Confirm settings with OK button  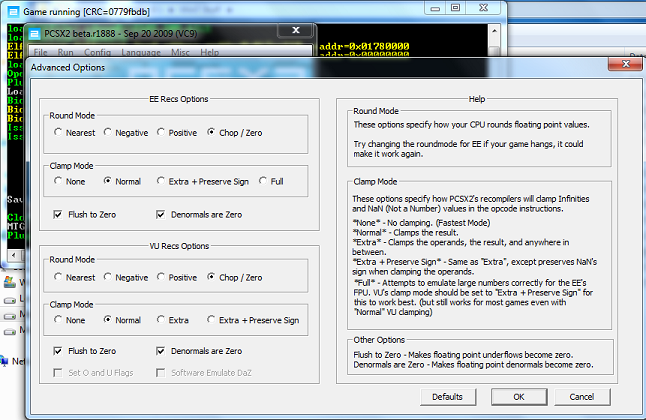[519, 397]
